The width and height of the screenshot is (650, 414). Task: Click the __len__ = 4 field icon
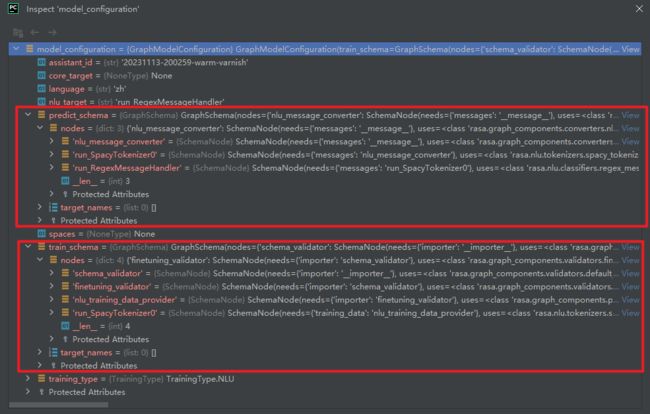66,326
